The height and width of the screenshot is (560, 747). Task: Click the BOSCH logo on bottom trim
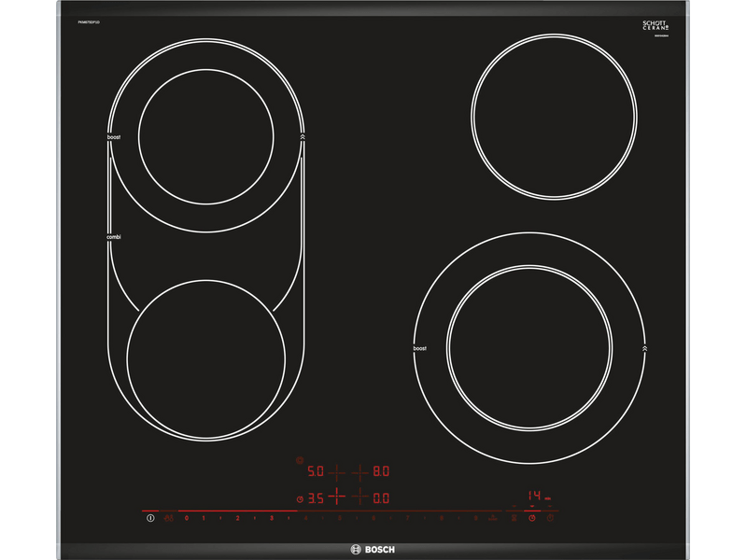pos(373,548)
